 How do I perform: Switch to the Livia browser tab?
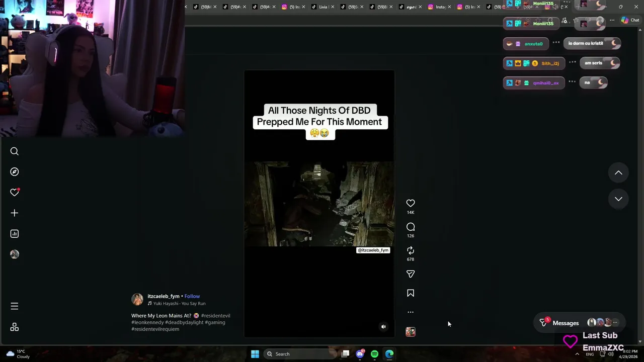point(322,7)
